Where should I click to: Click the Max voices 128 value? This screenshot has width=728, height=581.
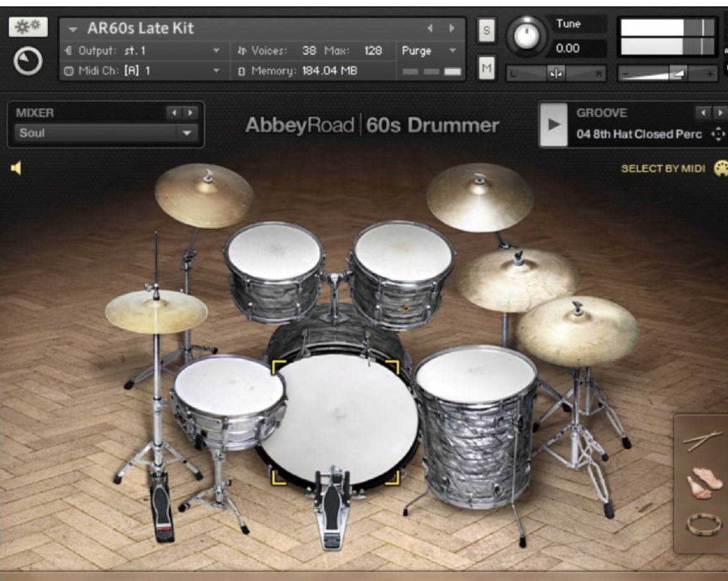point(373,51)
